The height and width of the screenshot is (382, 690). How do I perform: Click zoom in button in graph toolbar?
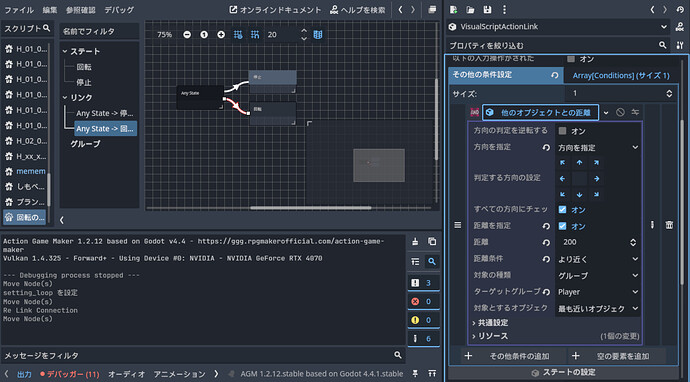pyautogui.click(x=221, y=34)
